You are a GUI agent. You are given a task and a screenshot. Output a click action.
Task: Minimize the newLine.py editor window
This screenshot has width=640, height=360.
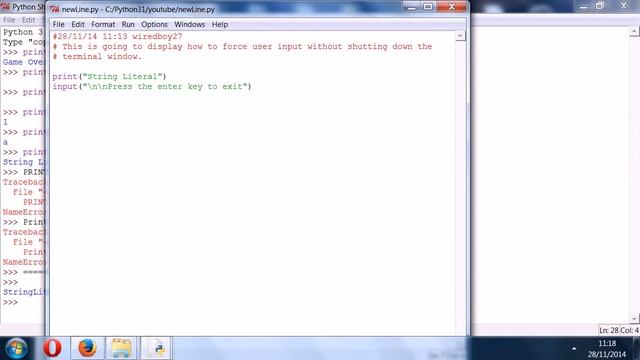pos(412,7)
